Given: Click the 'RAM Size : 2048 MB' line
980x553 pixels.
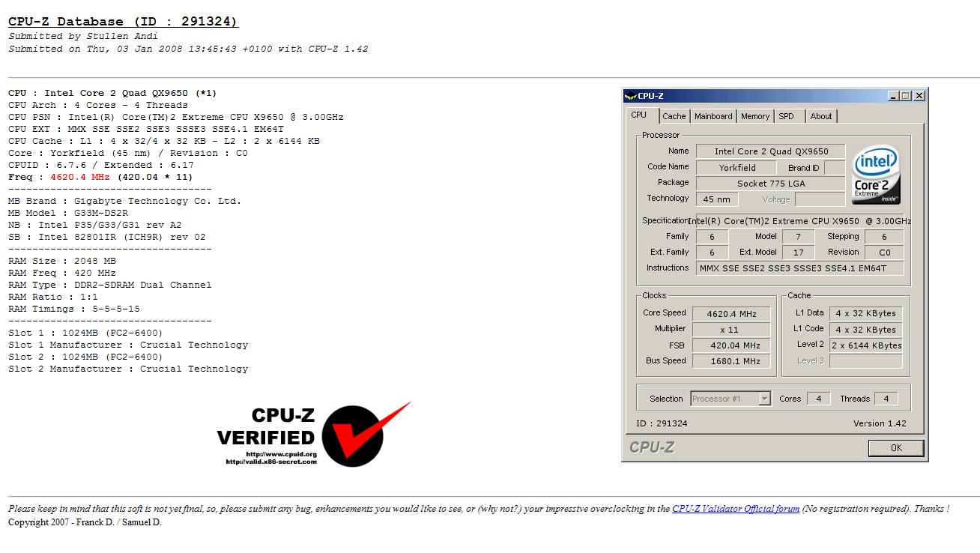Looking at the screenshot, I should 62,261.
